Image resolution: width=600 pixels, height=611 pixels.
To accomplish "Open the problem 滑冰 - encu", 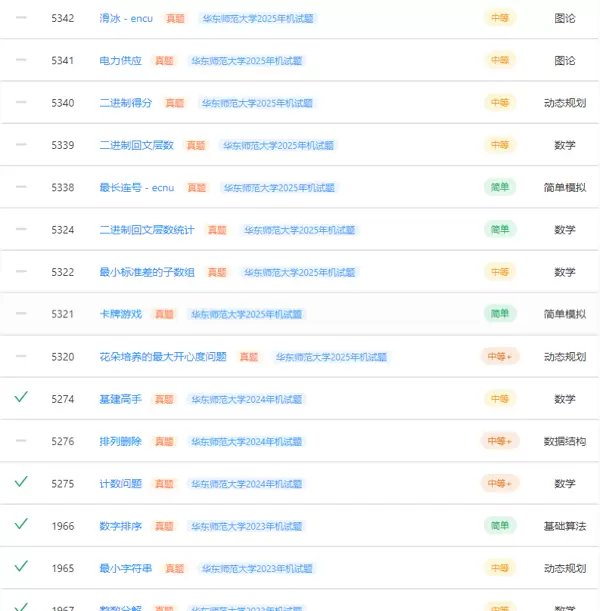I will point(126,18).
